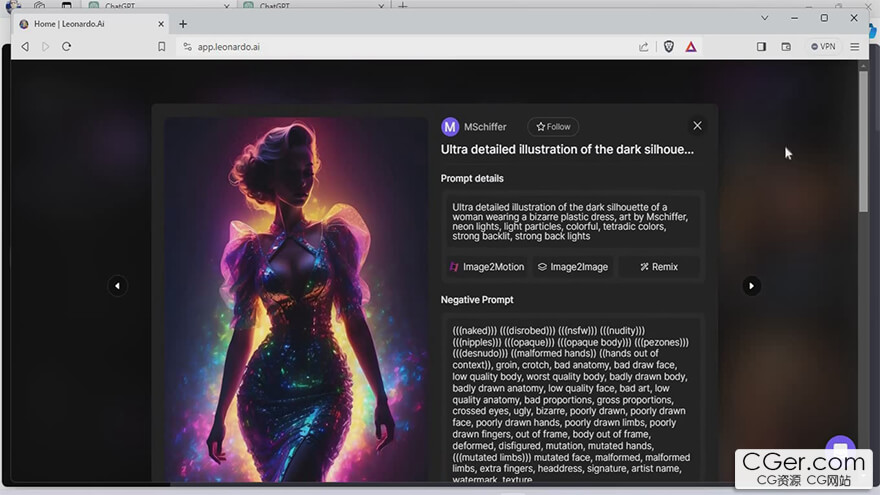Screen dimensions: 880x495
Task: Switch to the Home | Leonardo.Ai tab
Action: [x=90, y=24]
